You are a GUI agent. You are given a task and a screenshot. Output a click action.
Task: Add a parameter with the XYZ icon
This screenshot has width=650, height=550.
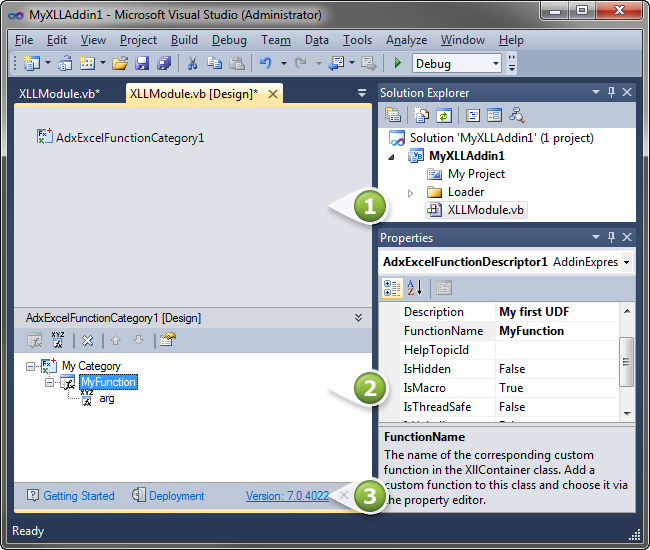point(58,339)
